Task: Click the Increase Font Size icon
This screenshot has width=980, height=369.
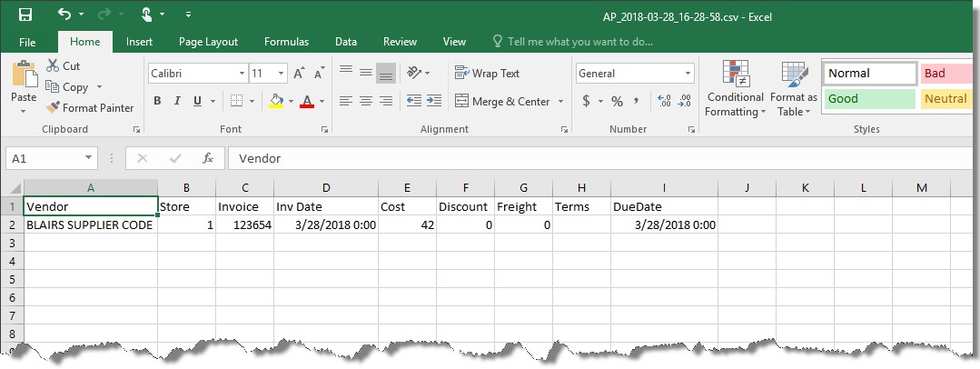Action: (300, 74)
